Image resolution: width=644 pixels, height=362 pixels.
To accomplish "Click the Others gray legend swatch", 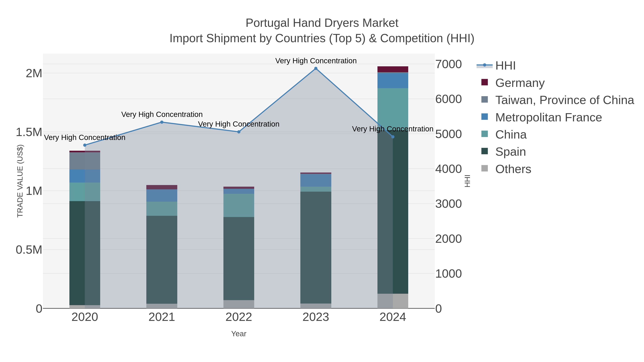I will (x=484, y=168).
